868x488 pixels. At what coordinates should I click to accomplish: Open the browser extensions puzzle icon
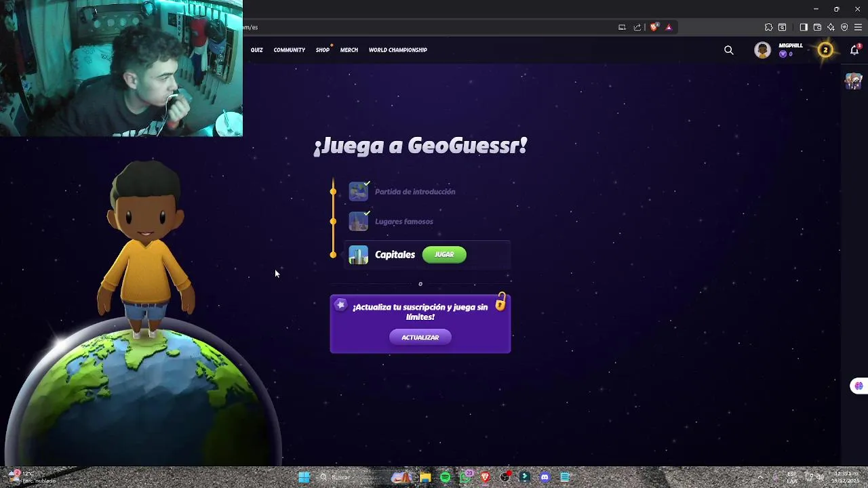(768, 27)
